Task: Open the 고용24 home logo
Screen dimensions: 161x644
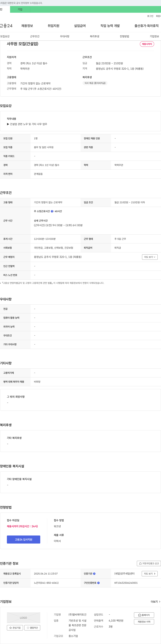Action: [6, 26]
